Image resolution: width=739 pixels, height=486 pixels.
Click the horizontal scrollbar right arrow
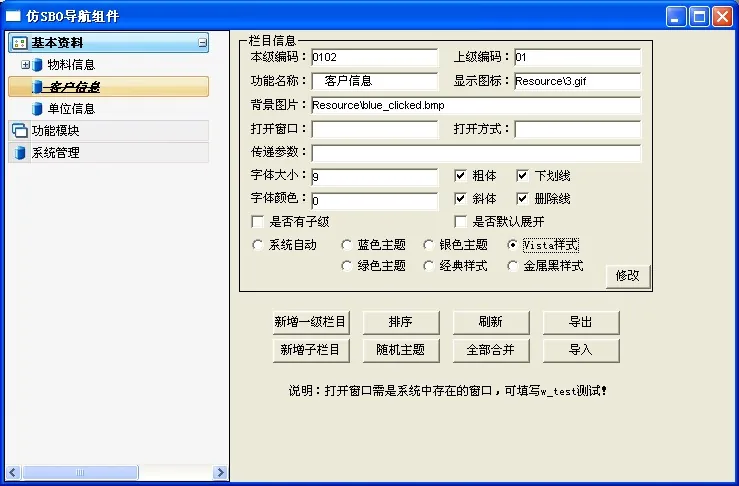point(220,472)
